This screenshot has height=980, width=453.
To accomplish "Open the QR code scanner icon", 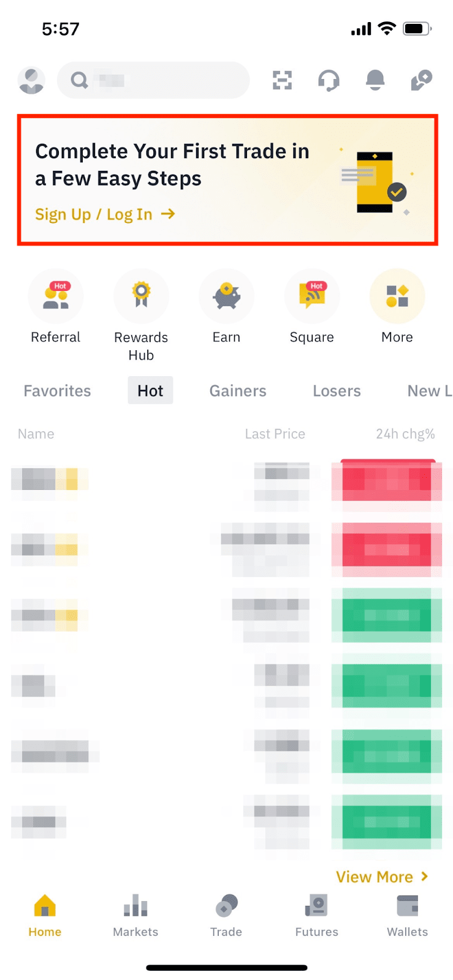I will click(x=282, y=80).
